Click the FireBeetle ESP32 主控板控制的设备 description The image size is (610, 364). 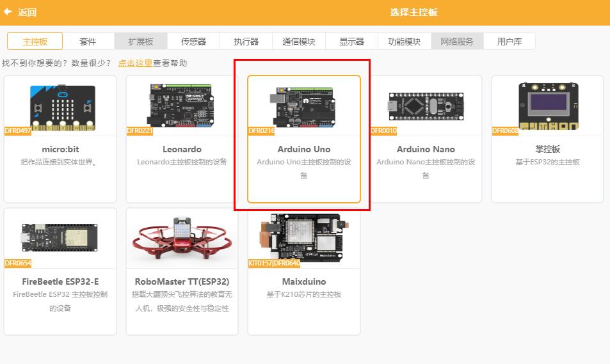(60, 301)
